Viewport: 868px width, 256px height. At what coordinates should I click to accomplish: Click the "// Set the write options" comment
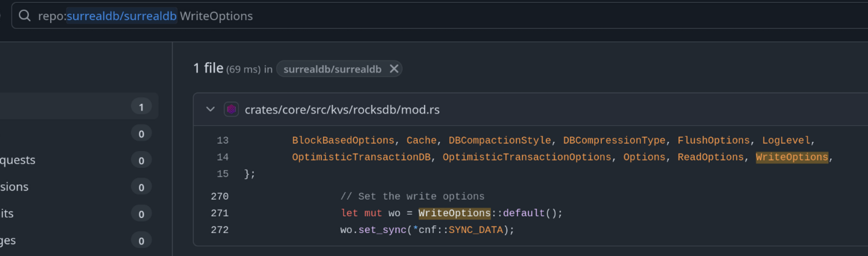pyautogui.click(x=413, y=197)
